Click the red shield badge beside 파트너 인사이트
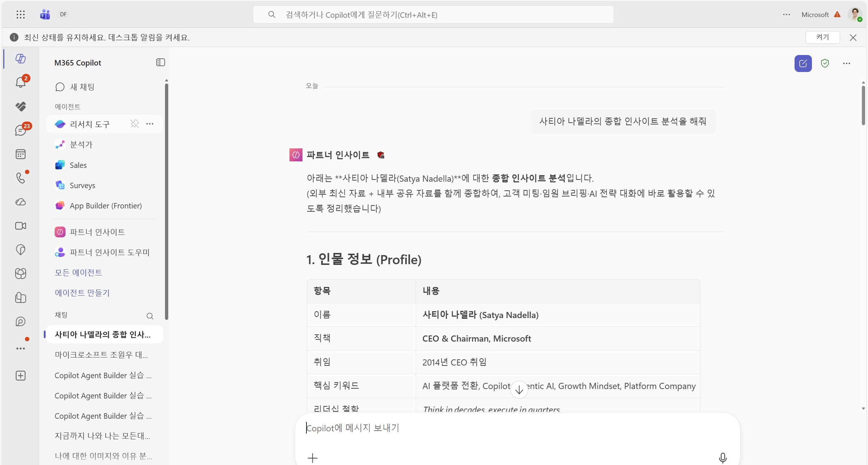This screenshot has height=465, width=868. (381, 155)
